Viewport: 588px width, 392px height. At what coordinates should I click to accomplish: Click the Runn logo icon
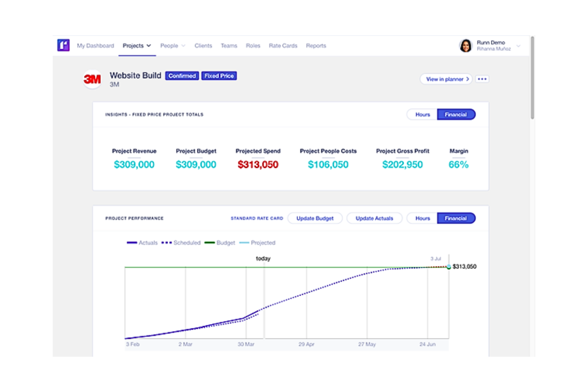pos(63,45)
